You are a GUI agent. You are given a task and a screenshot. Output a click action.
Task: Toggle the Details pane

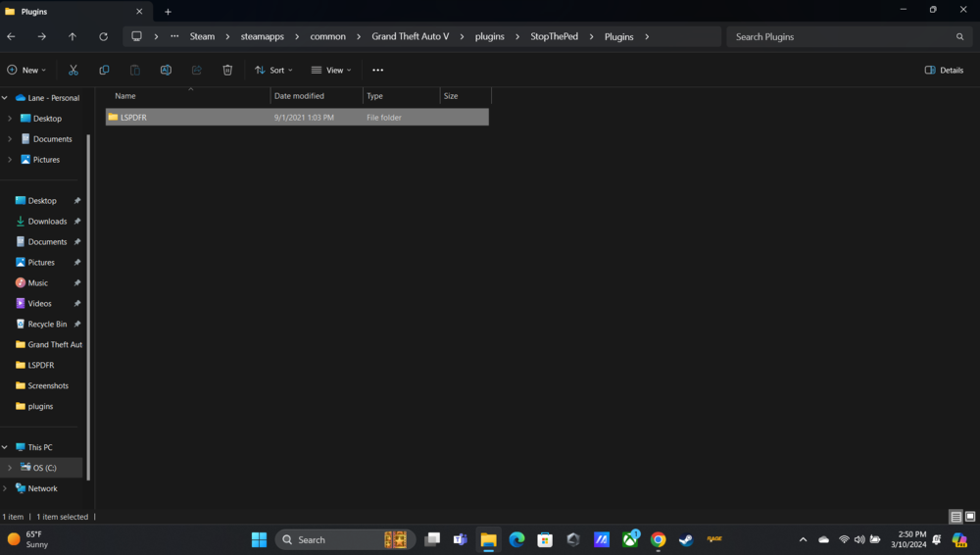click(944, 70)
